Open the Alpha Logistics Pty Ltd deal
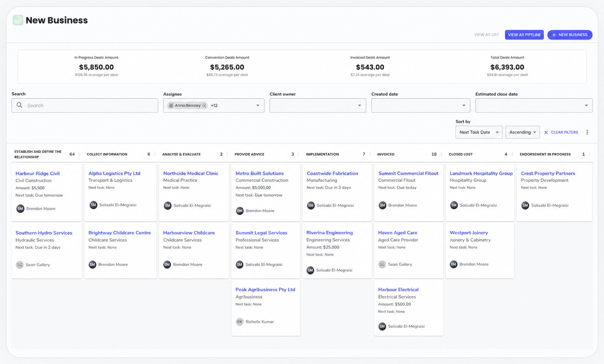The width and height of the screenshot is (604, 364). [x=114, y=173]
